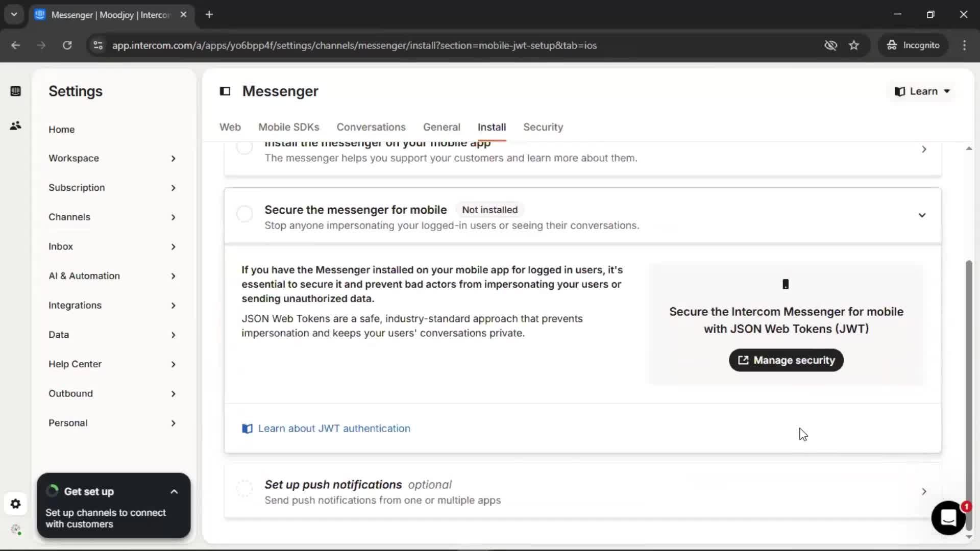The image size is (980, 551).
Task: Click the Settings gear icon in left rail
Action: tap(15, 504)
